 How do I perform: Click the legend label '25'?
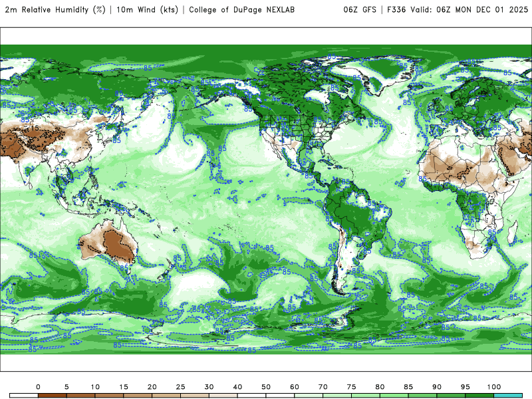click(x=180, y=387)
